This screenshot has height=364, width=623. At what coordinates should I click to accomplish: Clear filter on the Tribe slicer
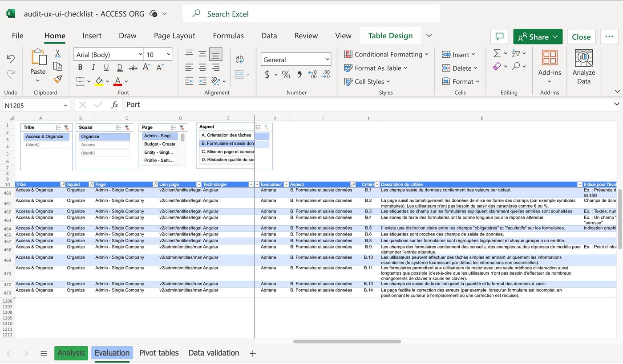pos(66,128)
